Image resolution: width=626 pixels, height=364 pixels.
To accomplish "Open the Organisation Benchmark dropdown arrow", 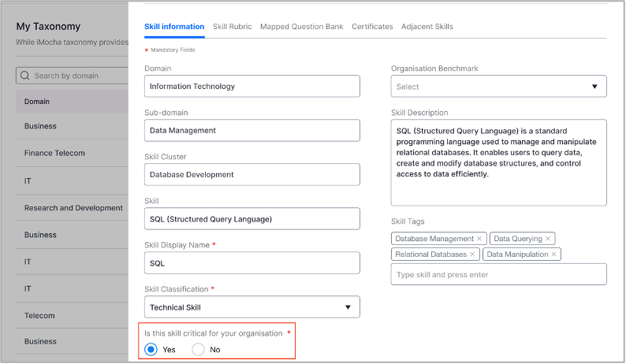I will point(594,87).
